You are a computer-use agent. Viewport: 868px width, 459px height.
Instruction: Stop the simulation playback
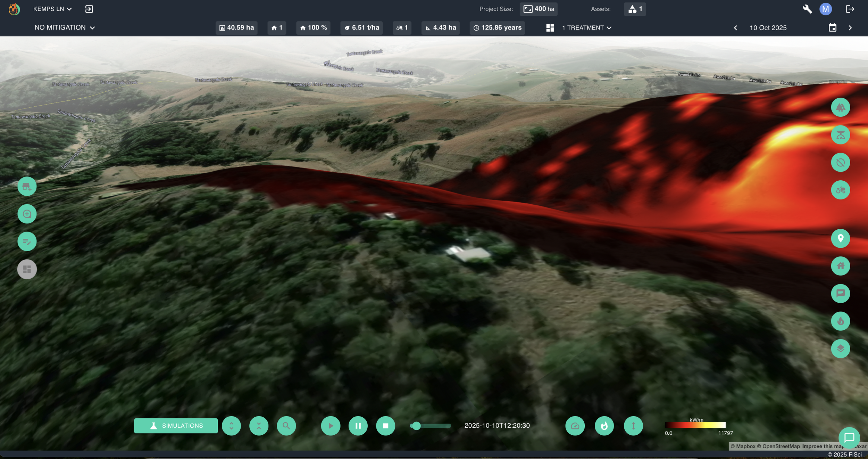385,426
